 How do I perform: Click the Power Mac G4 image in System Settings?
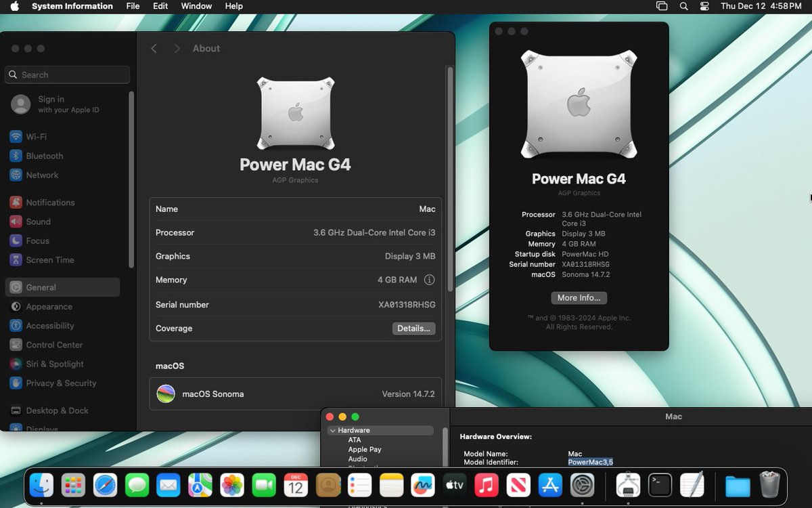pyautogui.click(x=296, y=113)
